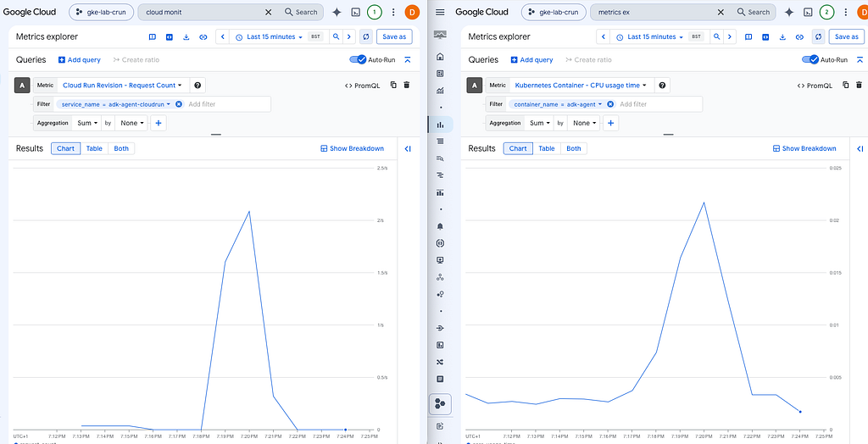Click zoom magnifier in right window time selector
The height and width of the screenshot is (444, 868).
click(x=716, y=37)
